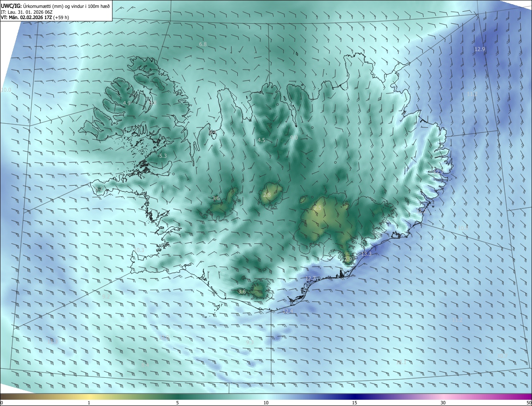The image size is (532, 406).
Task: Click the 2.8 value on the glacier
Action: pyautogui.click(x=267, y=195)
